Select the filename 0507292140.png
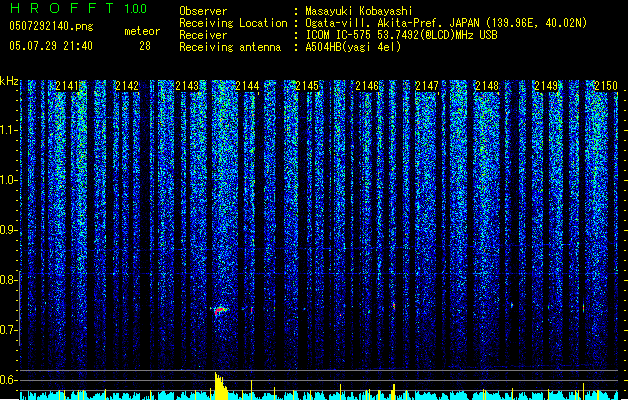 51,26
